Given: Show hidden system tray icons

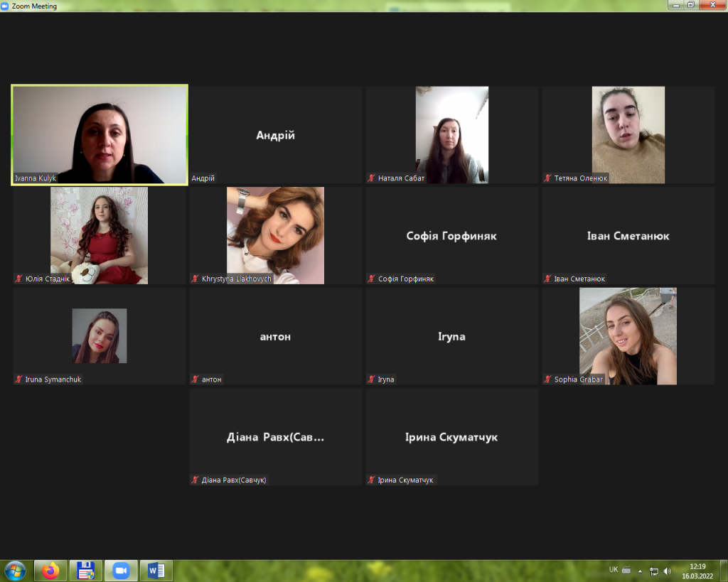Looking at the screenshot, I should click(640, 571).
